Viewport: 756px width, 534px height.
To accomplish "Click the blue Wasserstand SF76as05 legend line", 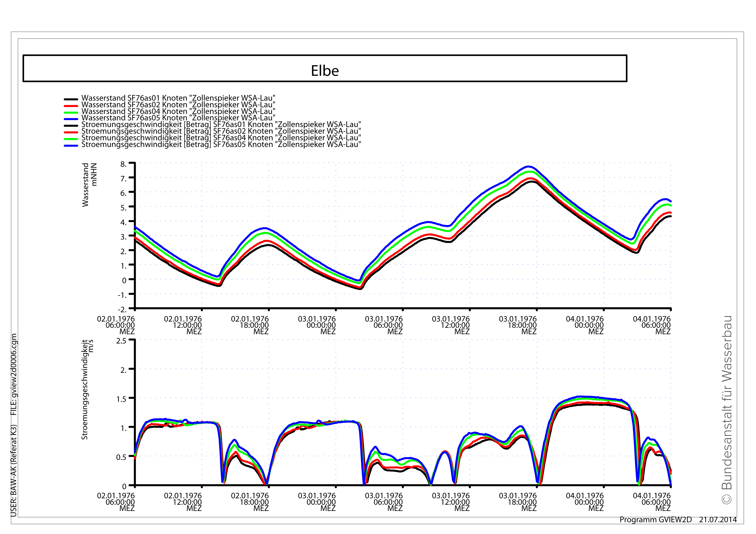I will [x=71, y=119].
